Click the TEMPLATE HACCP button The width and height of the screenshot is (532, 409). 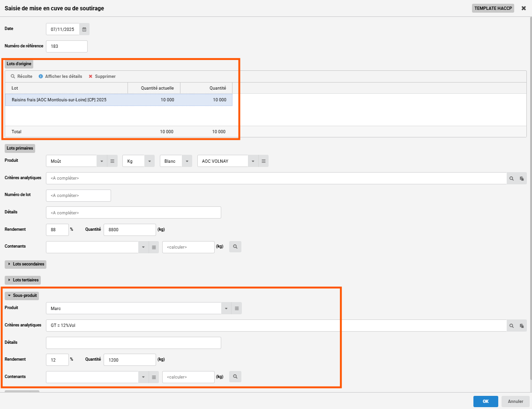coord(493,8)
